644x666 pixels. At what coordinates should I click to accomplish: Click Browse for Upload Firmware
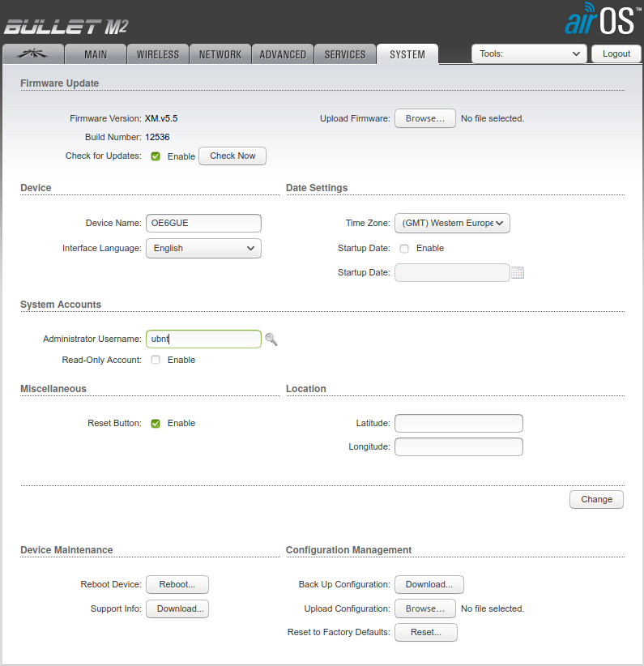424,118
